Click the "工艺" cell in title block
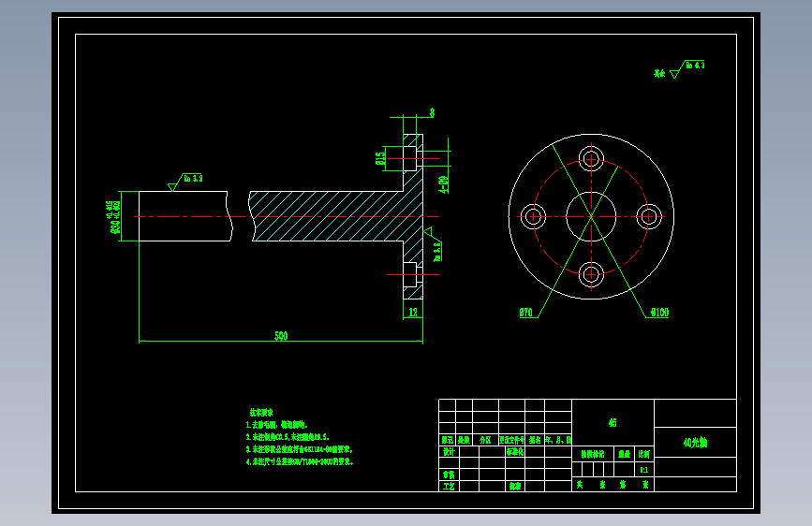Viewport: 812px width, 526px height. pos(449,487)
